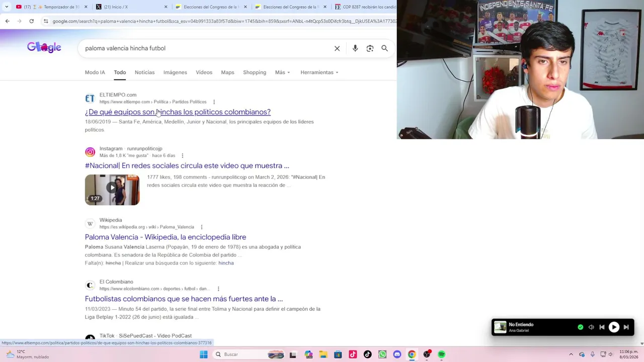644x362 pixels.
Task: Open the connect device icon in the mini player
Action: coord(591,327)
